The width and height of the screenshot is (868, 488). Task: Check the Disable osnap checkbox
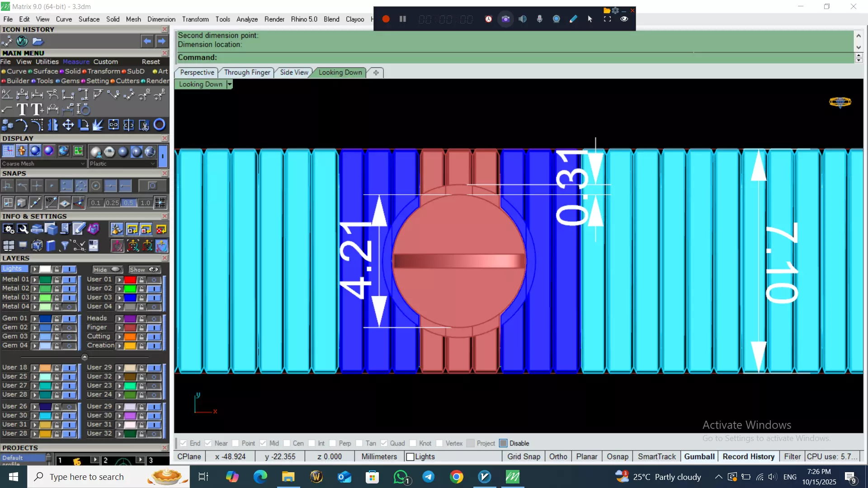click(x=503, y=443)
